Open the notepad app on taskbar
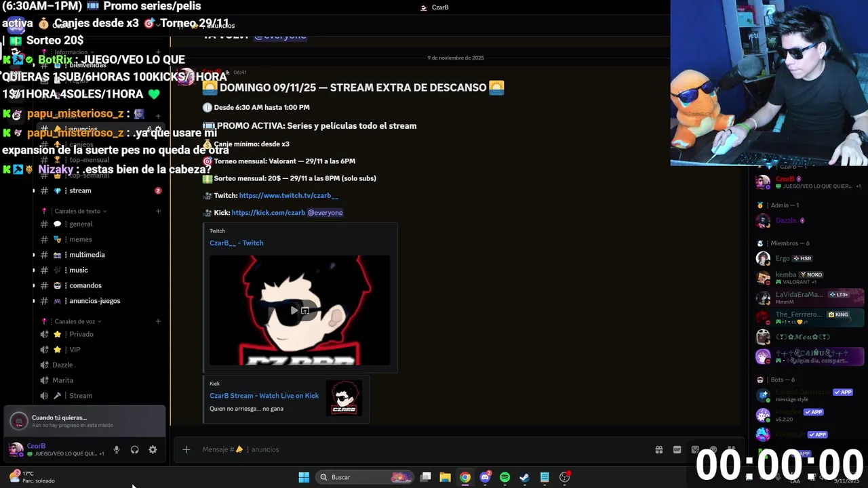 [545, 477]
